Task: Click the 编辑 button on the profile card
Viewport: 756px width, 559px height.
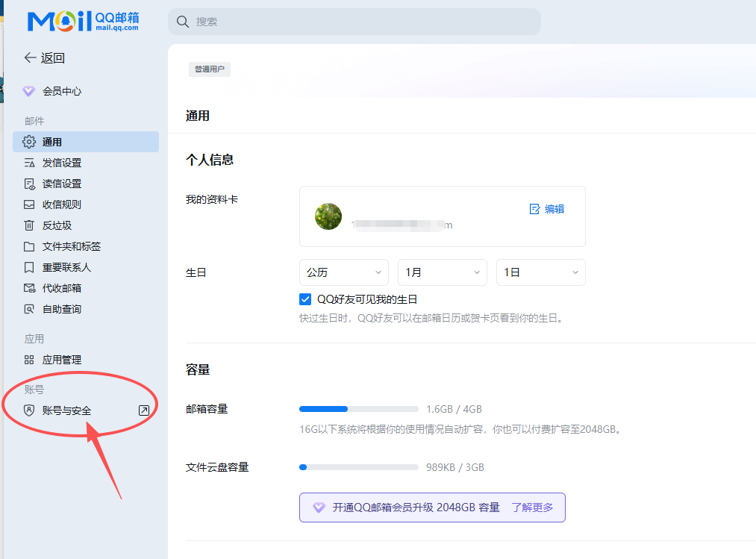Action: pyautogui.click(x=546, y=210)
